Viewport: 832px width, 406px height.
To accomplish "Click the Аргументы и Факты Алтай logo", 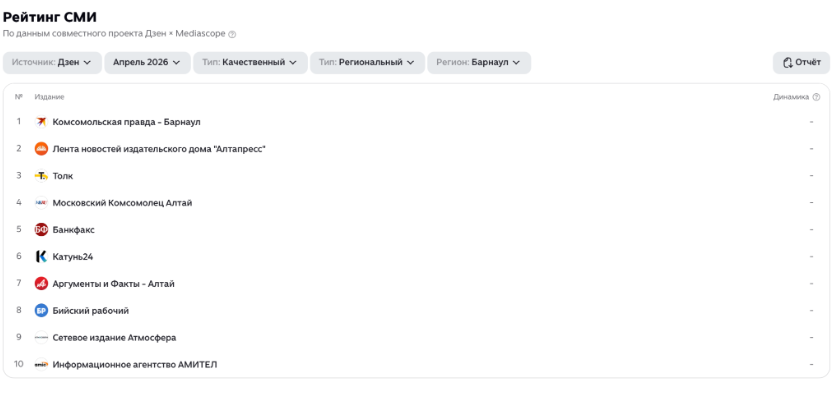I will point(41,284).
